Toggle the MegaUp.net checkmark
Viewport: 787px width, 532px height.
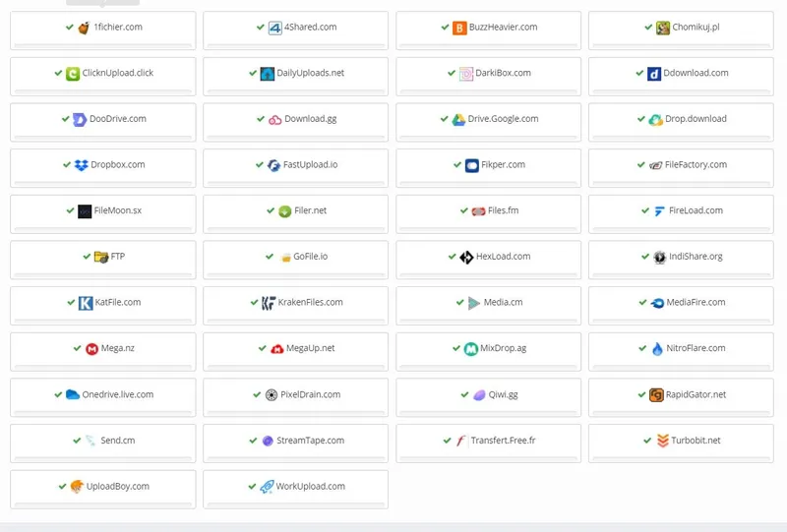[262, 348]
